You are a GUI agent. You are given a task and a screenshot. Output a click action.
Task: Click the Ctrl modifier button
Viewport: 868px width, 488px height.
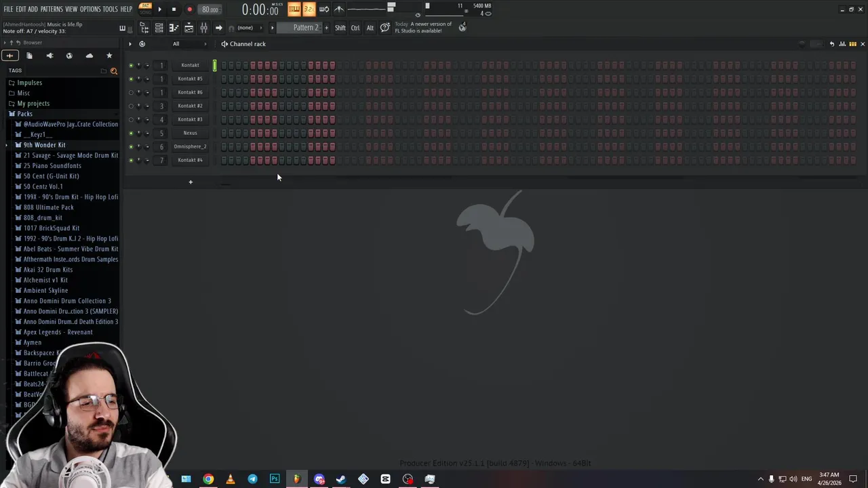coord(355,28)
